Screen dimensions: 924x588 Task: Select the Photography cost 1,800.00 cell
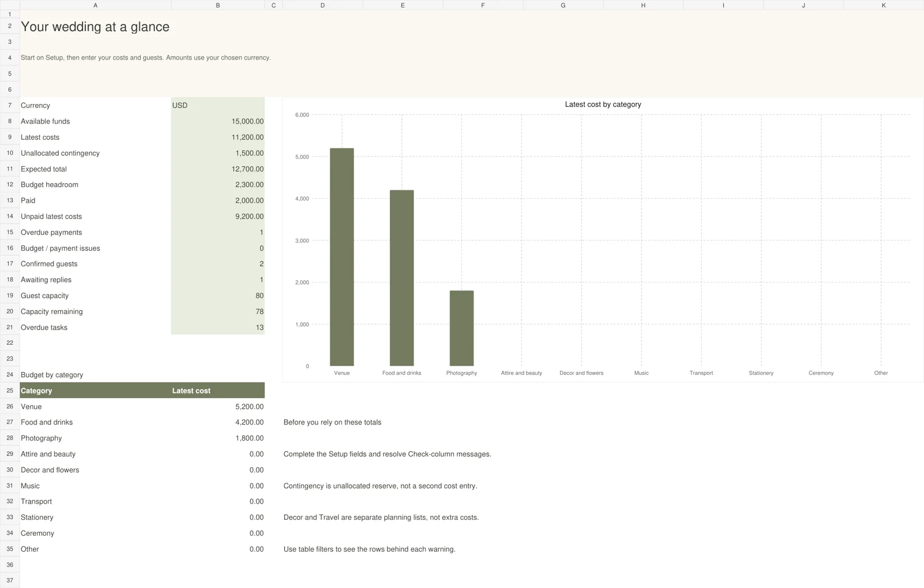[x=218, y=438]
